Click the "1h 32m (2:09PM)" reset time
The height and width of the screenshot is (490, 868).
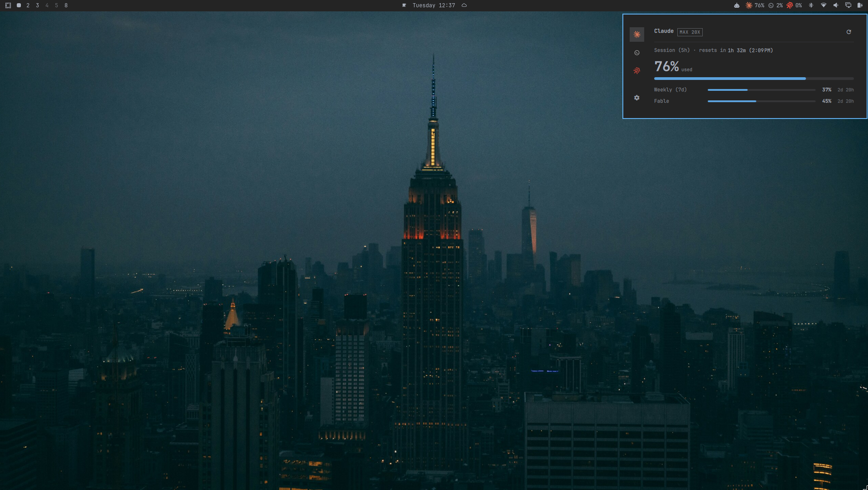click(750, 50)
